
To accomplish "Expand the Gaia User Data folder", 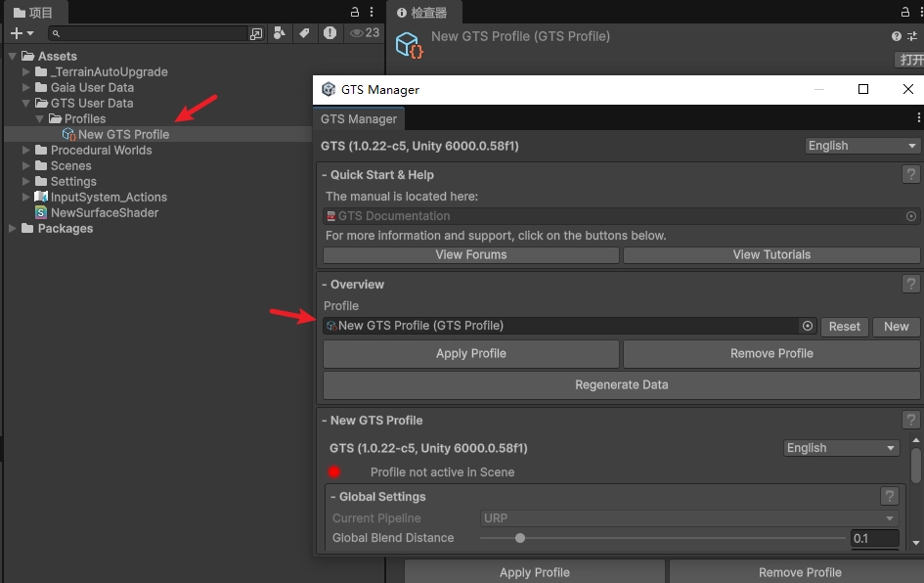I will pos(25,87).
